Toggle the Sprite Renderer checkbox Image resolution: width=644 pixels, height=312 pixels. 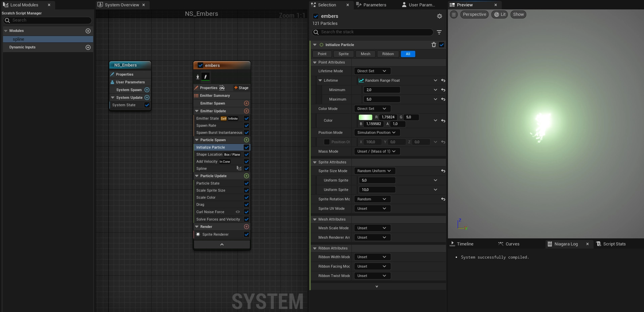(247, 234)
